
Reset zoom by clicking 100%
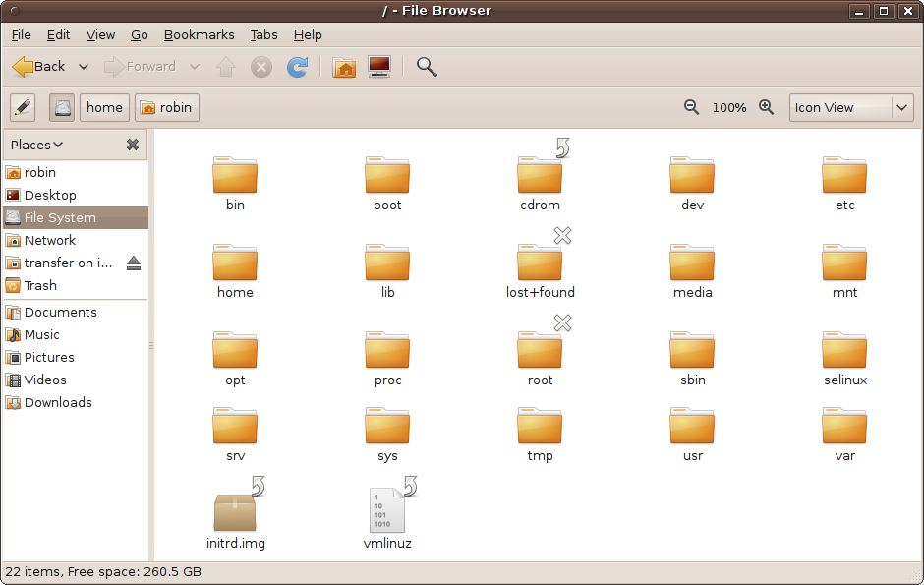tap(728, 107)
